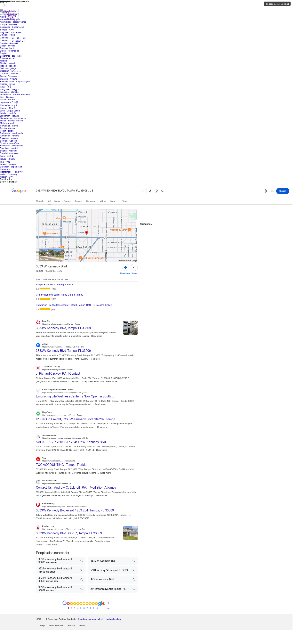Expand the More search filter dropdown

114,201
